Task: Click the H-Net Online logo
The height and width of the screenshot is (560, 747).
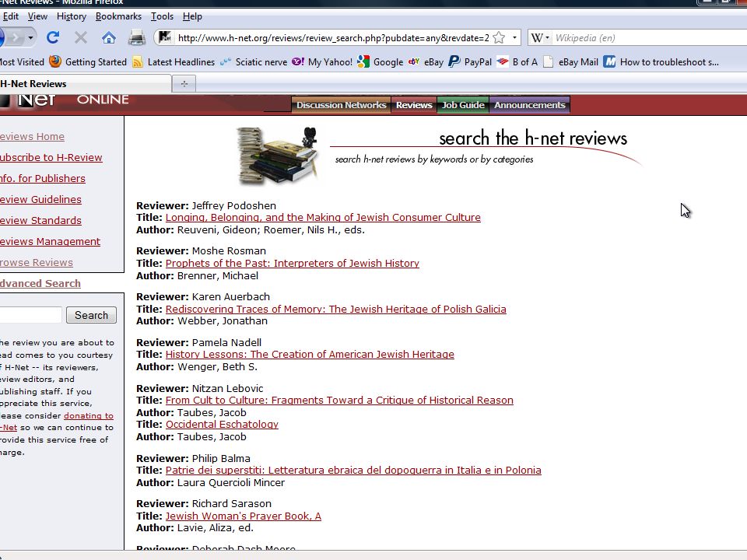Action: (65, 100)
